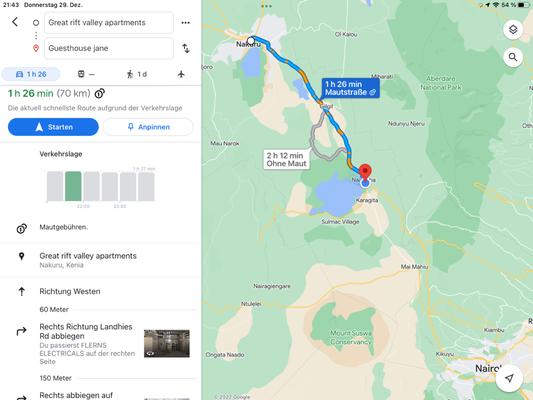Edit the Great rift valley apartments start field
533x400 pixels.
point(109,23)
